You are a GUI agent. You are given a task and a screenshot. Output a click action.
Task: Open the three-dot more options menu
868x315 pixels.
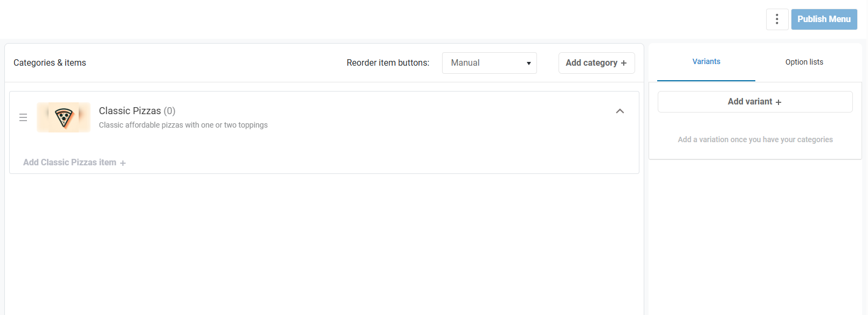tap(777, 19)
